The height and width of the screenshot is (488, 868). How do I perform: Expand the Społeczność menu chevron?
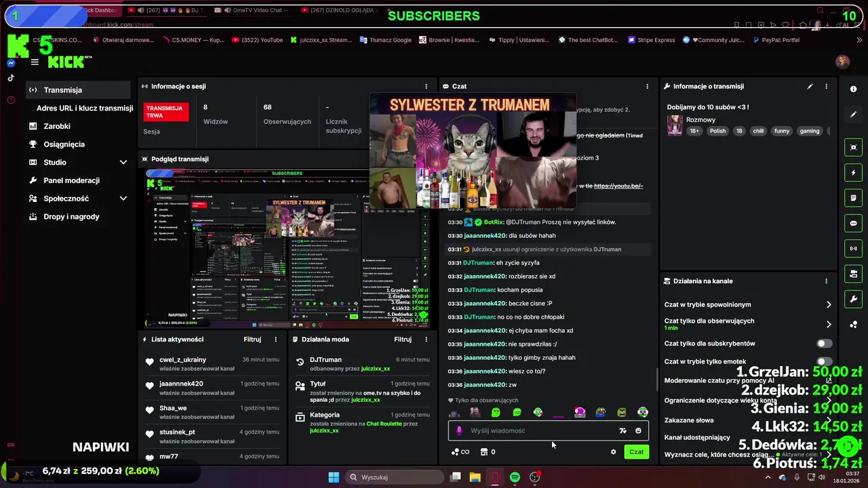[123, 199]
